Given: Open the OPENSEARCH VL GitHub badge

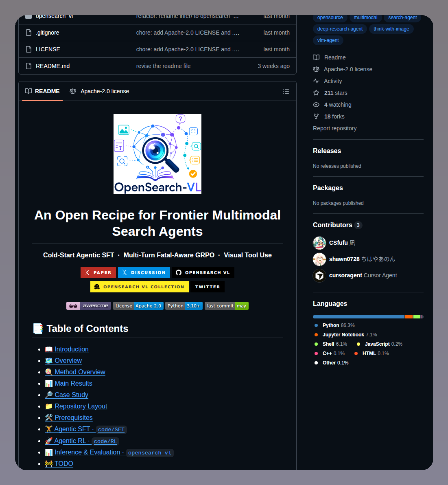Looking at the screenshot, I should tap(203, 272).
